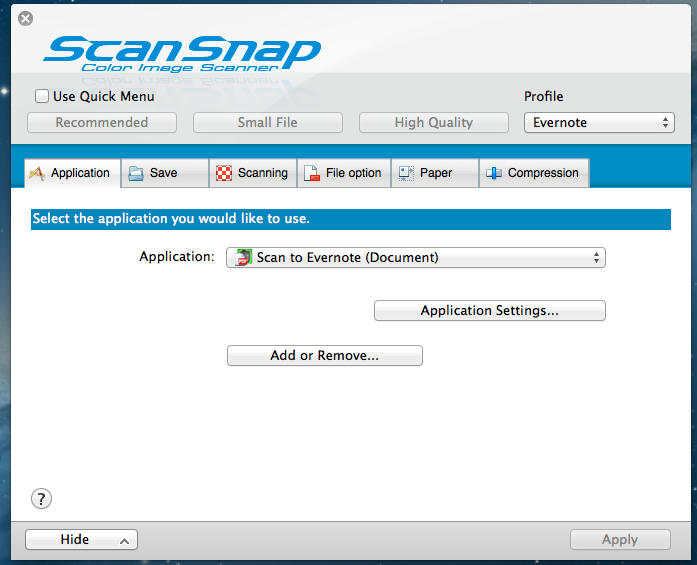Open the Profile dropdown showing Evernote
697x565 pixels.
[599, 123]
